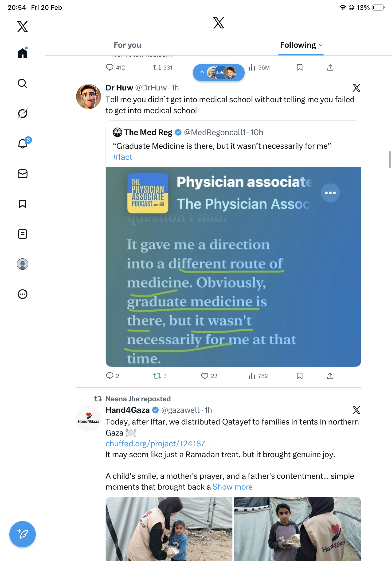Open the Search icon in sidebar
This screenshot has width=392, height=561.
coord(23,84)
